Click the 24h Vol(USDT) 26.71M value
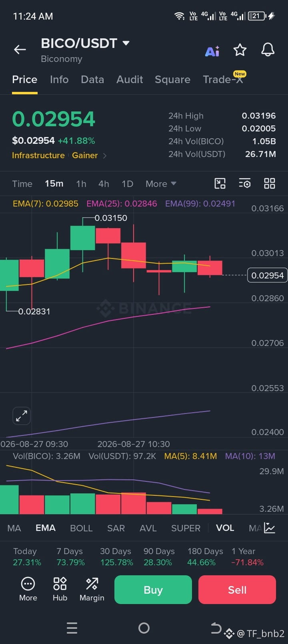This screenshot has width=288, height=644. (x=260, y=154)
